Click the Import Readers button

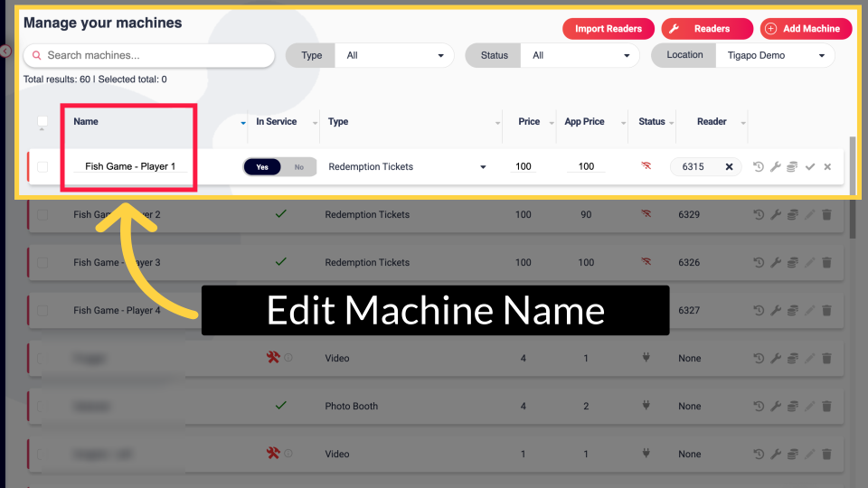[x=608, y=29]
